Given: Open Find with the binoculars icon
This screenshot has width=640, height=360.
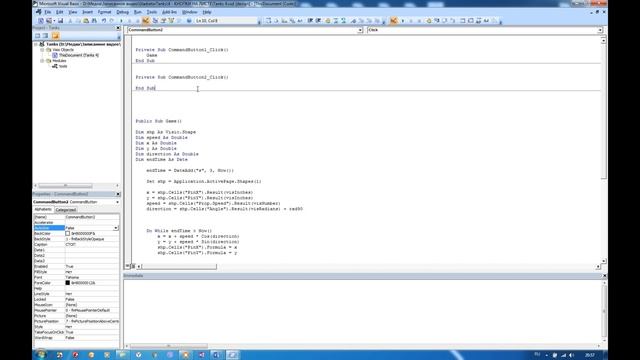Looking at the screenshot, I should click(94, 20).
